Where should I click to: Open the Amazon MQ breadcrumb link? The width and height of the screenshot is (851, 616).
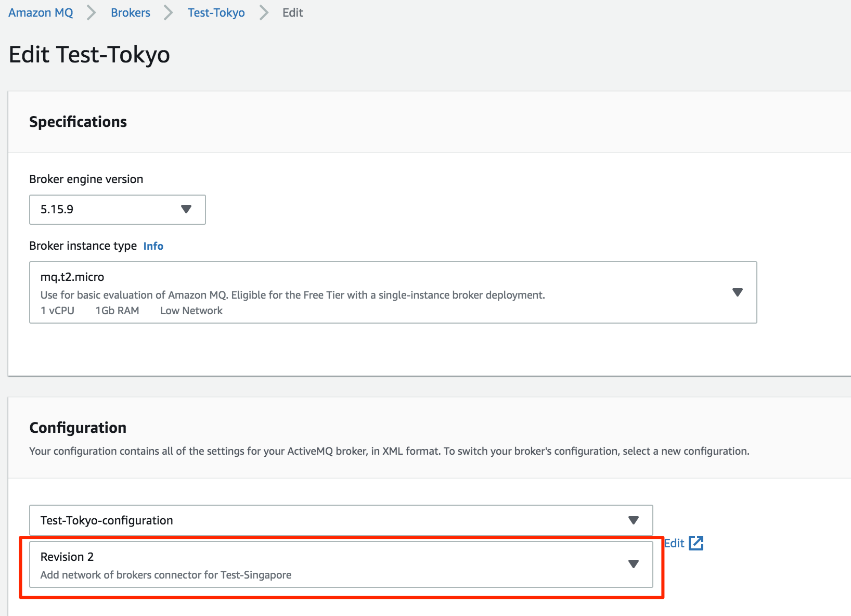click(x=41, y=12)
